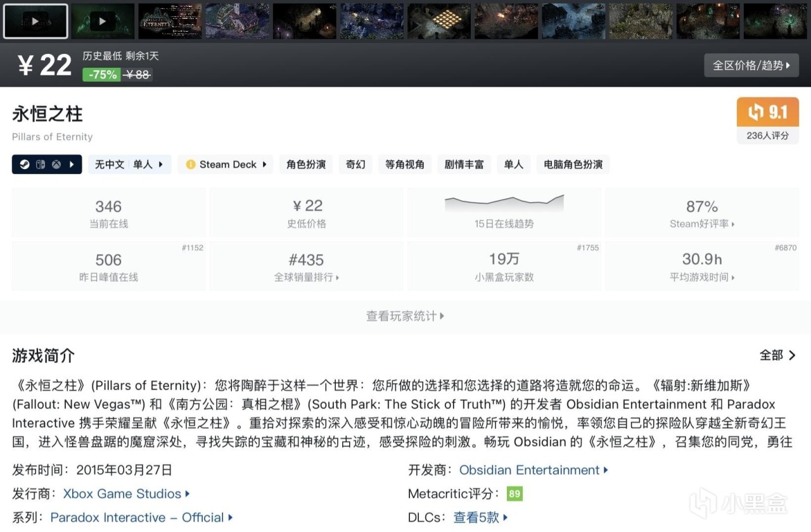Select the 电脑角色扮演 tag

pos(573,165)
